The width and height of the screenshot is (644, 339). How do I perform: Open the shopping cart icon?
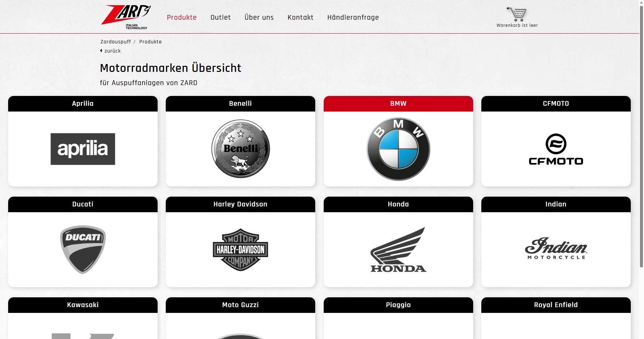tap(517, 14)
